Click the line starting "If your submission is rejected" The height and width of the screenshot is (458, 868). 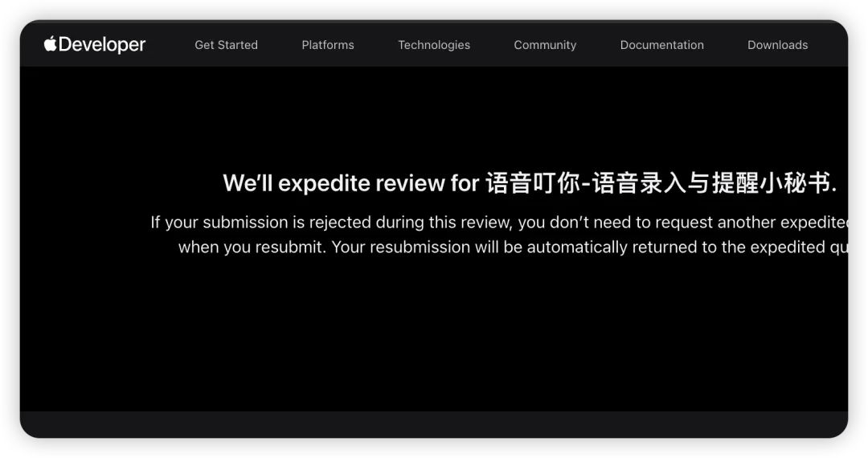(499, 223)
